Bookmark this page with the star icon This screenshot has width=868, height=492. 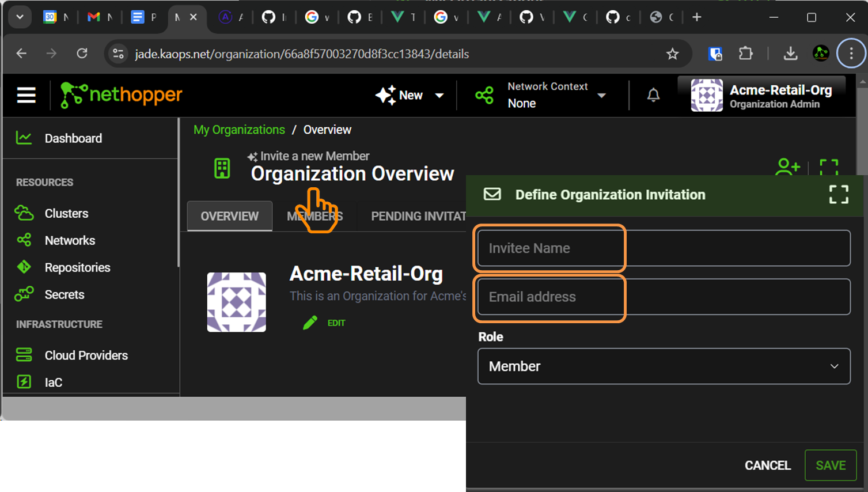click(672, 54)
